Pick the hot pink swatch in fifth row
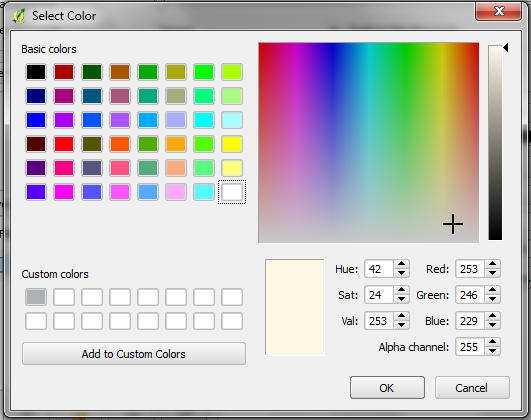531x420 pixels. tap(64, 168)
